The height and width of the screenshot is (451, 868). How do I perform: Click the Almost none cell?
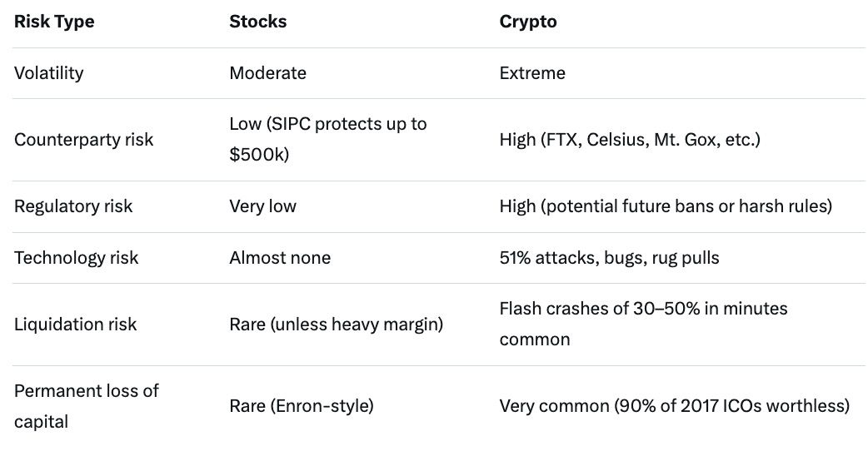tap(280, 258)
